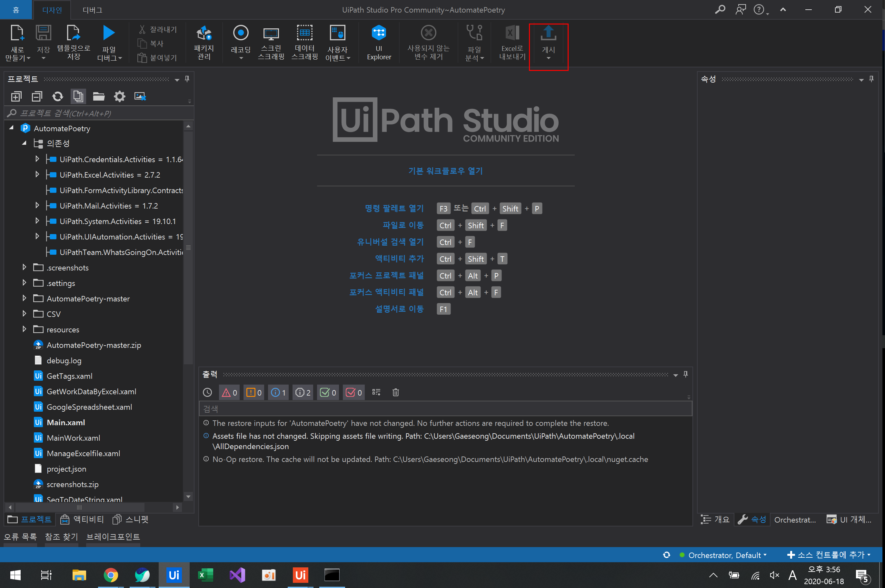
Task: Run the 파일 디버그 play button
Action: [x=109, y=33]
